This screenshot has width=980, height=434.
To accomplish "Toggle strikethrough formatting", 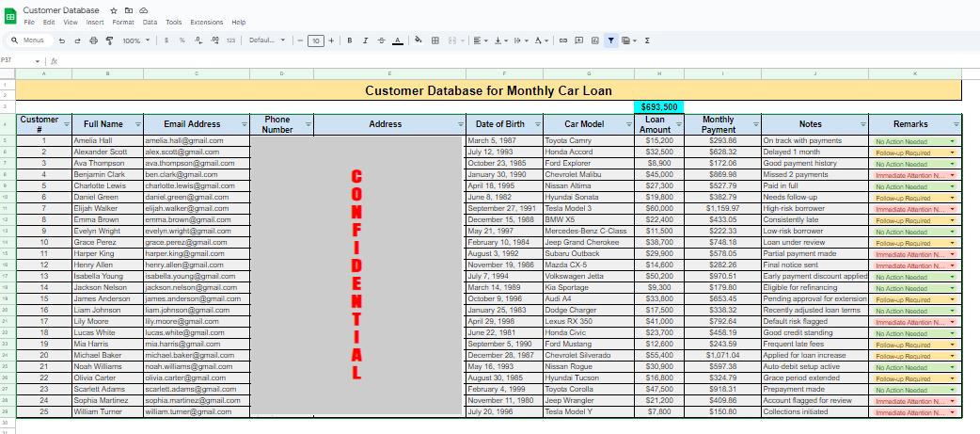I will pyautogui.click(x=382, y=40).
